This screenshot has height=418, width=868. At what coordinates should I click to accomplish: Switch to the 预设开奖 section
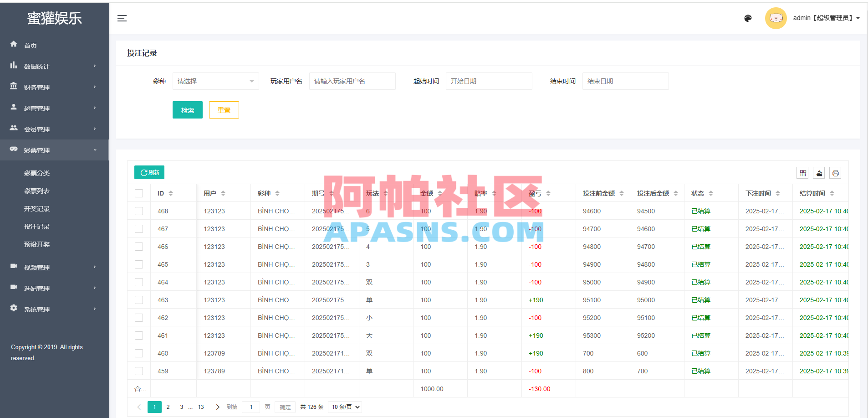coord(37,244)
